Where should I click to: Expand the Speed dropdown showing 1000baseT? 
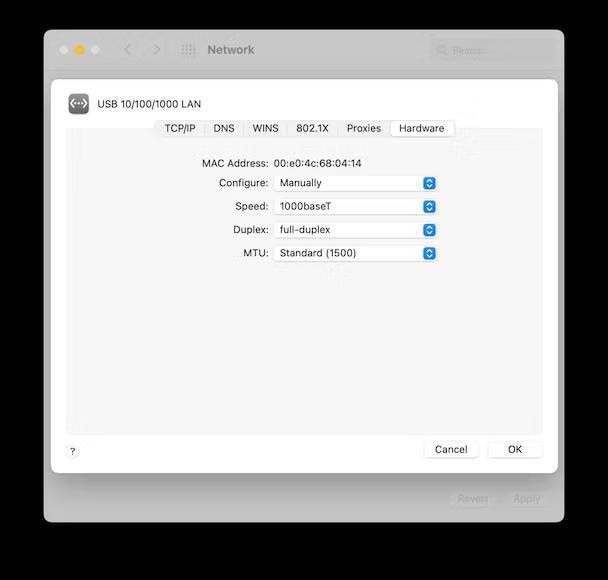click(x=355, y=206)
